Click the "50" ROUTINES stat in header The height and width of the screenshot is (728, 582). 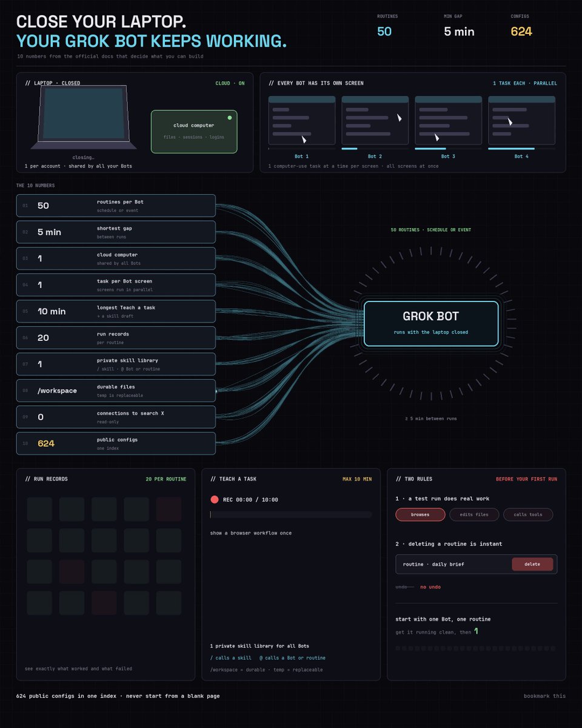(384, 32)
